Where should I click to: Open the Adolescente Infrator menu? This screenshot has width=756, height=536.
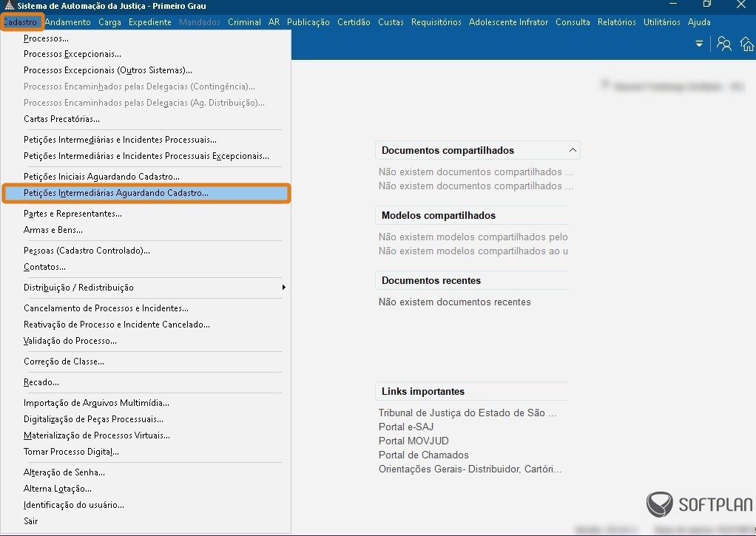tap(508, 22)
